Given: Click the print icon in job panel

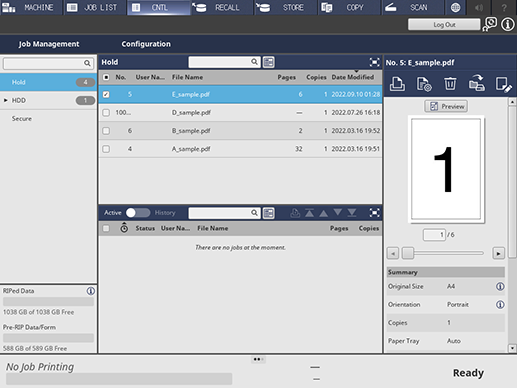Looking at the screenshot, I should point(397,84).
